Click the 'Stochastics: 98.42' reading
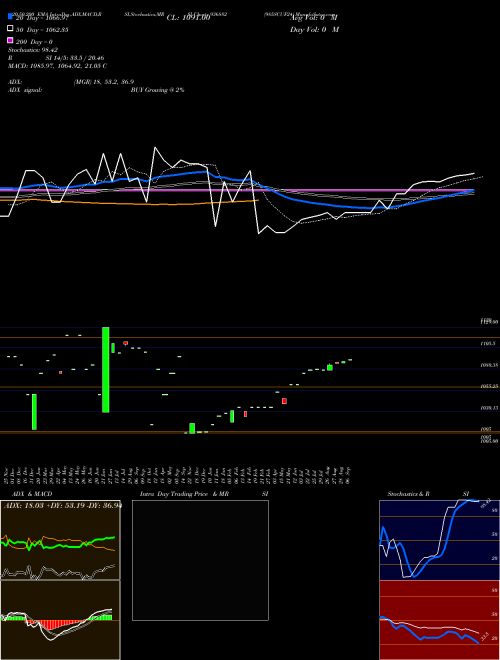This screenshot has height=660, width=500. tap(33, 50)
